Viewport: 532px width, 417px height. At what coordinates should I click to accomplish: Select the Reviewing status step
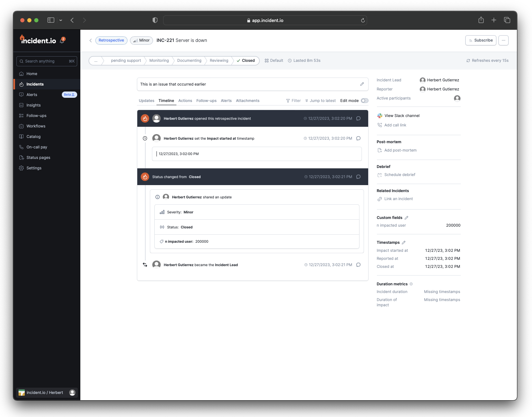click(x=219, y=61)
